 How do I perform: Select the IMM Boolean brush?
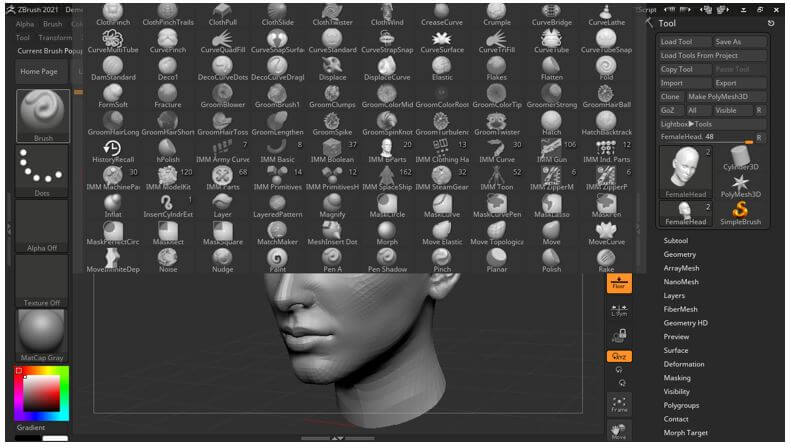pos(332,151)
